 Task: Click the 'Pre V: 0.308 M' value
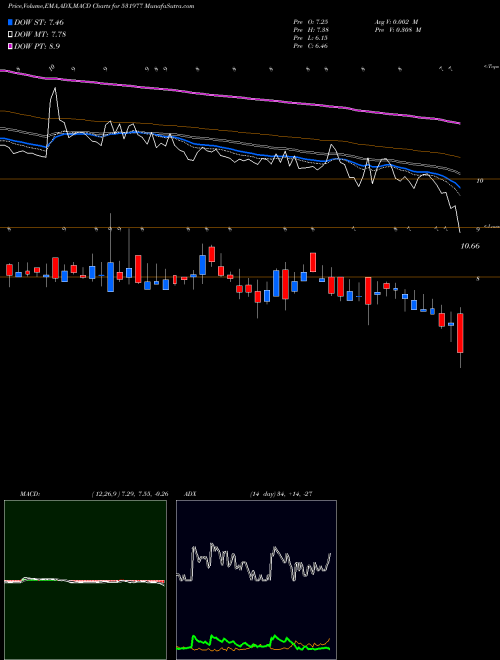point(398,30)
